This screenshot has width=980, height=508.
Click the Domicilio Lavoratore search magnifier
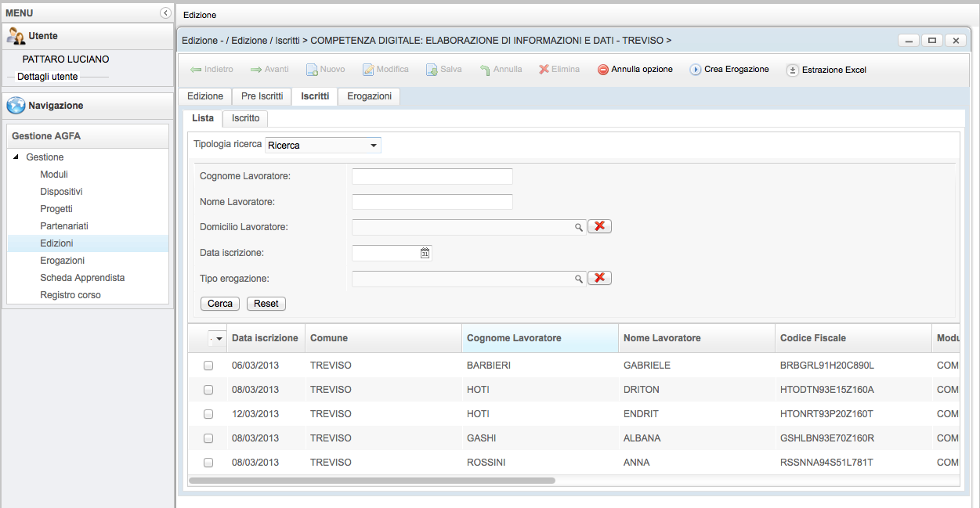click(579, 227)
